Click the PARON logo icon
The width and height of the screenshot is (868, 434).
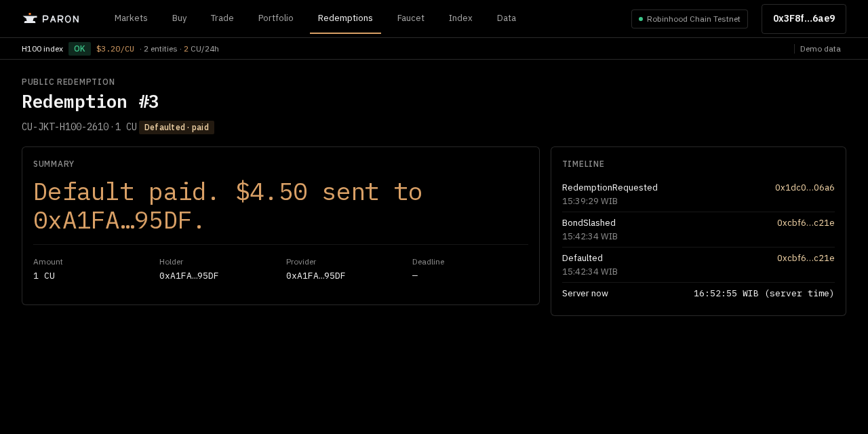(x=30, y=18)
